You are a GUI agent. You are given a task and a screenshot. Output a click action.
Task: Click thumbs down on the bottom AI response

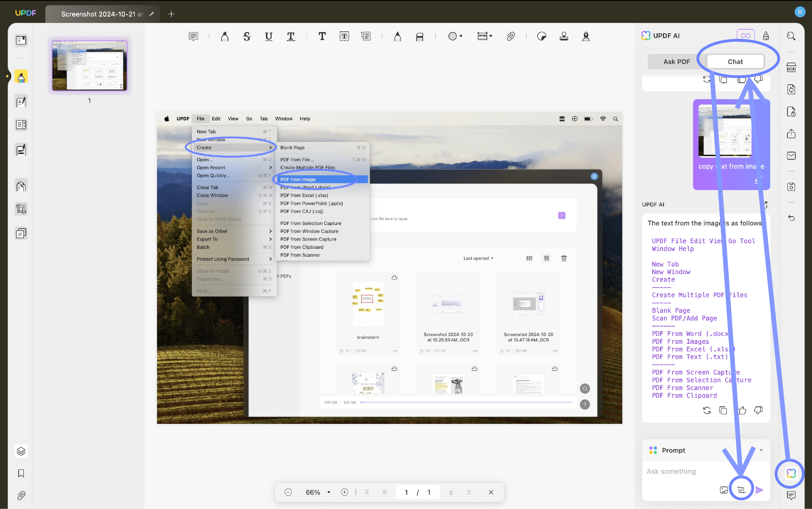pyautogui.click(x=758, y=410)
